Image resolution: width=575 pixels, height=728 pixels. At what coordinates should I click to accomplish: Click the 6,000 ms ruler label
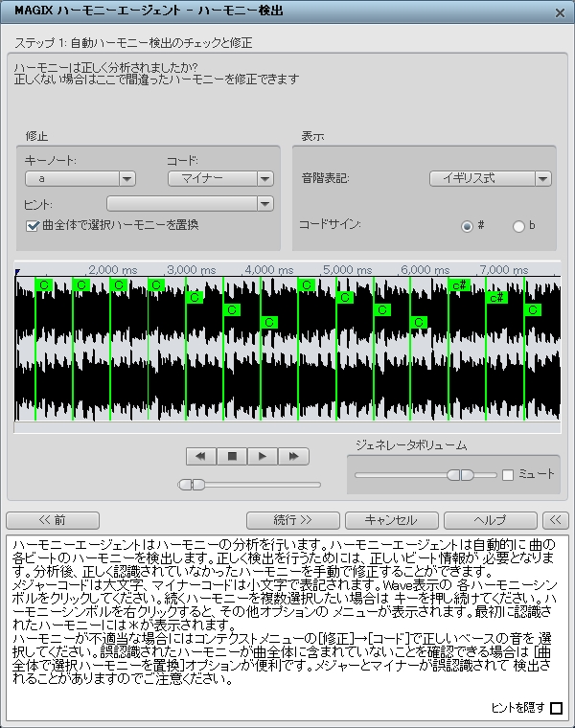(425, 270)
